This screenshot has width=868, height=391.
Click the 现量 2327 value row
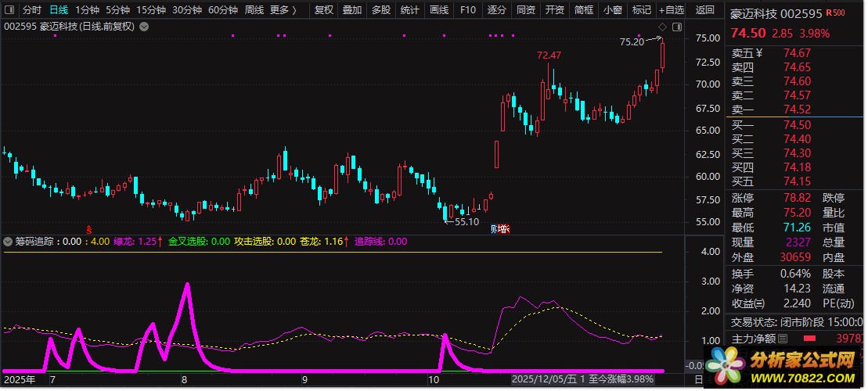[x=771, y=242]
